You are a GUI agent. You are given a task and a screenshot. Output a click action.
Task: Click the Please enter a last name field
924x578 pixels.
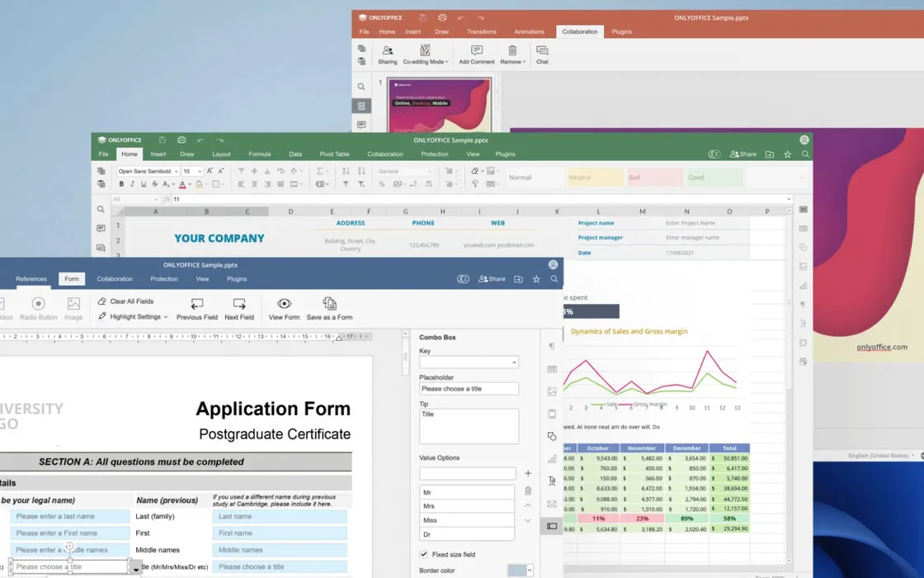(69, 516)
